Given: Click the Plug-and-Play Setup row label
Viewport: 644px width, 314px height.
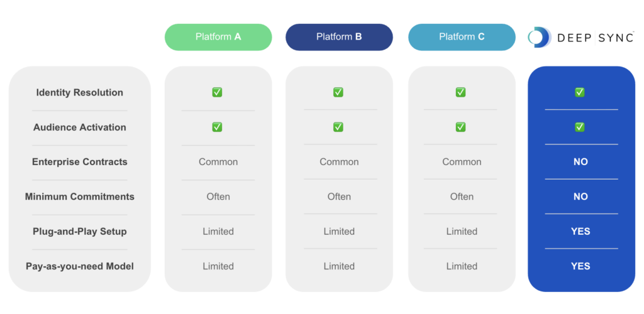Looking at the screenshot, I should (x=80, y=231).
